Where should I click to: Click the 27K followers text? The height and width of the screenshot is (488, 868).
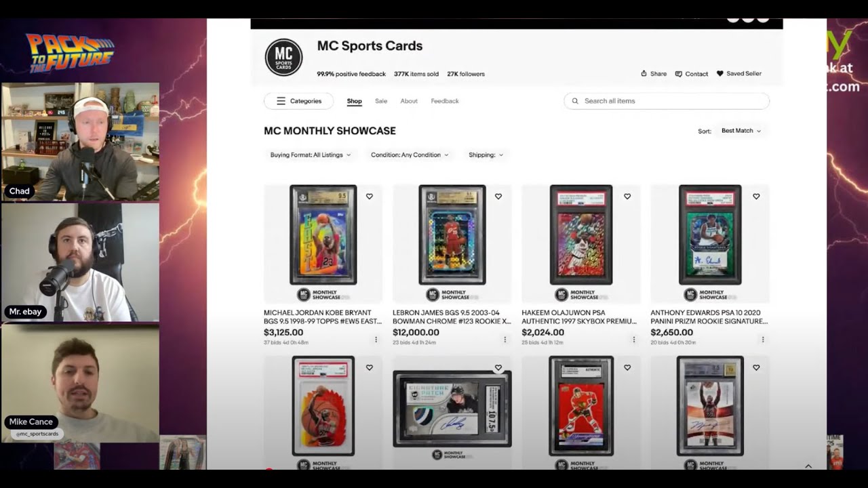click(x=466, y=74)
